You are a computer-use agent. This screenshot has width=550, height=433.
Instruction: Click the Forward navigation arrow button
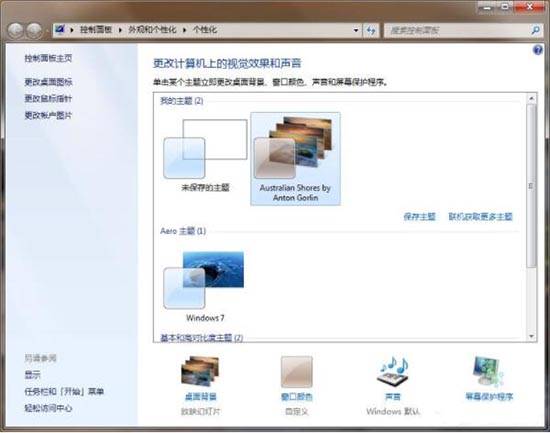pyautogui.click(x=34, y=31)
